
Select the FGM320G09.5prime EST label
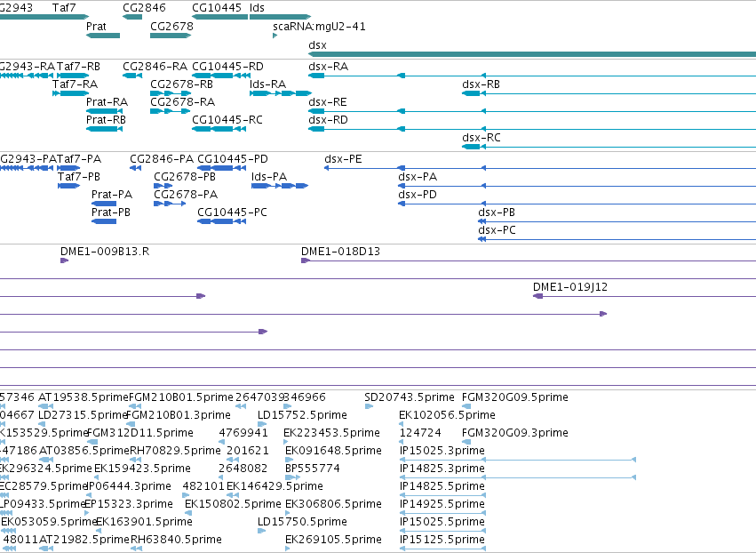click(515, 397)
